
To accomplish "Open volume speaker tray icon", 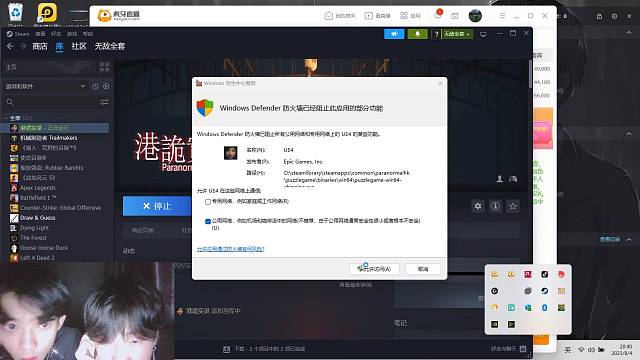I will [591, 350].
